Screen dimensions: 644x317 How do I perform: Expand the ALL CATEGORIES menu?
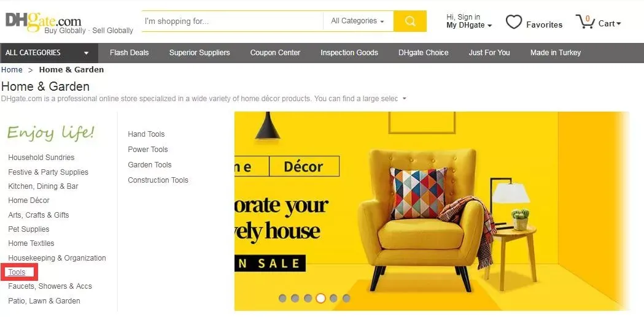tap(49, 53)
